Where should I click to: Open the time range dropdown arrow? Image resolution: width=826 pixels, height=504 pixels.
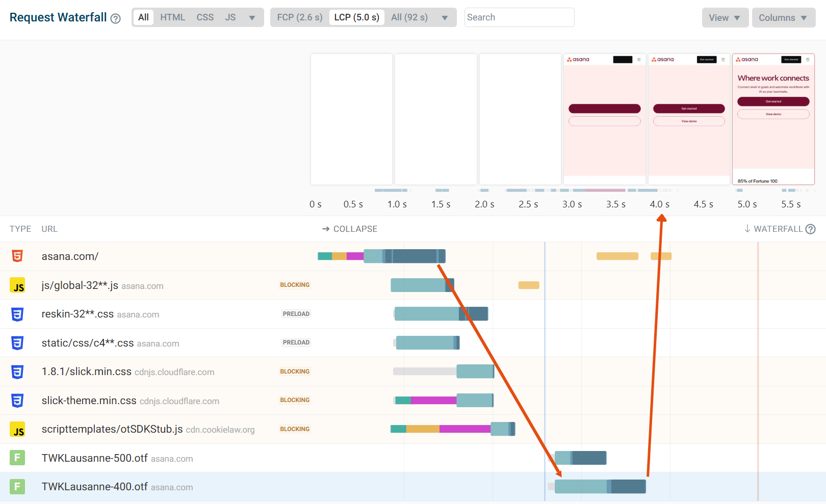(445, 18)
